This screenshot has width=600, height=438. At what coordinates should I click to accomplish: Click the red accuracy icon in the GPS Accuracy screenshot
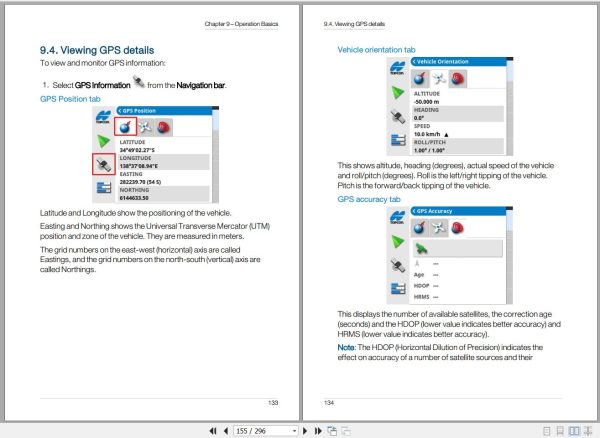coord(457,228)
